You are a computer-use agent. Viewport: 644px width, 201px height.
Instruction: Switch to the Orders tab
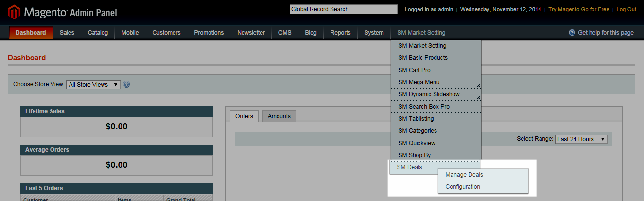244,116
